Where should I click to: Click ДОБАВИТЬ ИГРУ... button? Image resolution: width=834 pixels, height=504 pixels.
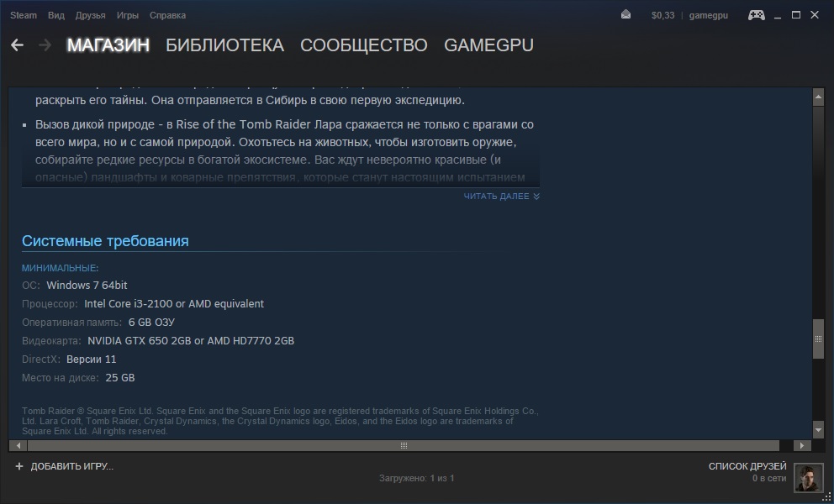point(71,466)
